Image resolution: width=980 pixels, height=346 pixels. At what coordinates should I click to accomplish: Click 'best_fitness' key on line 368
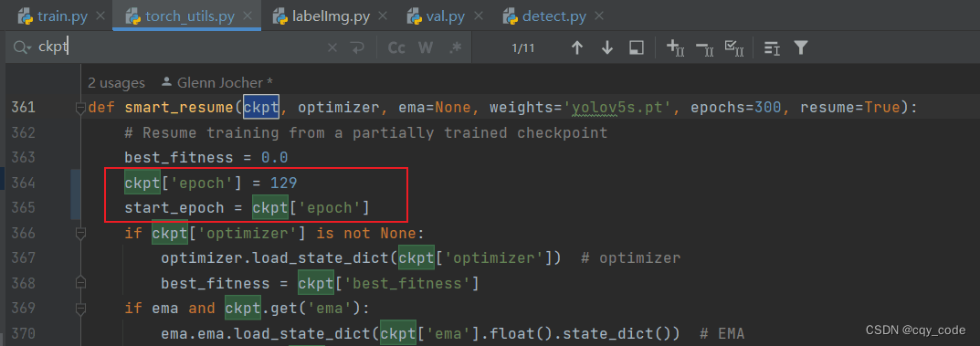407,283
